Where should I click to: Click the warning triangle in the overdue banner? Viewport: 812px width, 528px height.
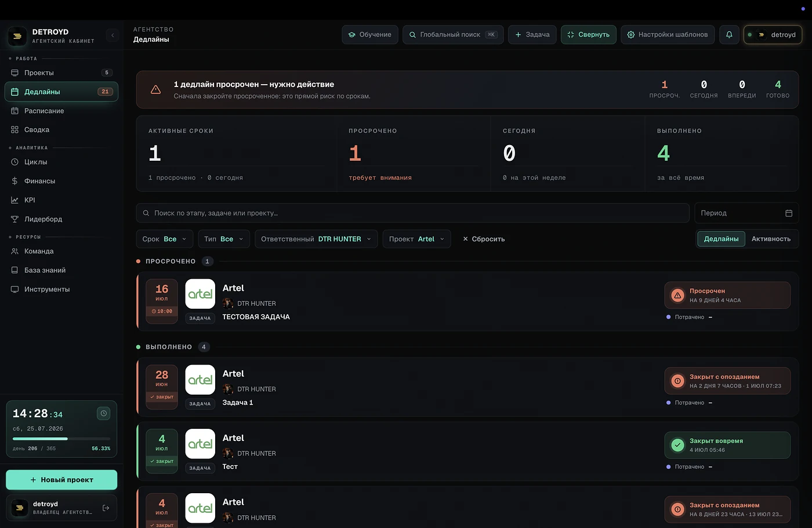[155, 89]
